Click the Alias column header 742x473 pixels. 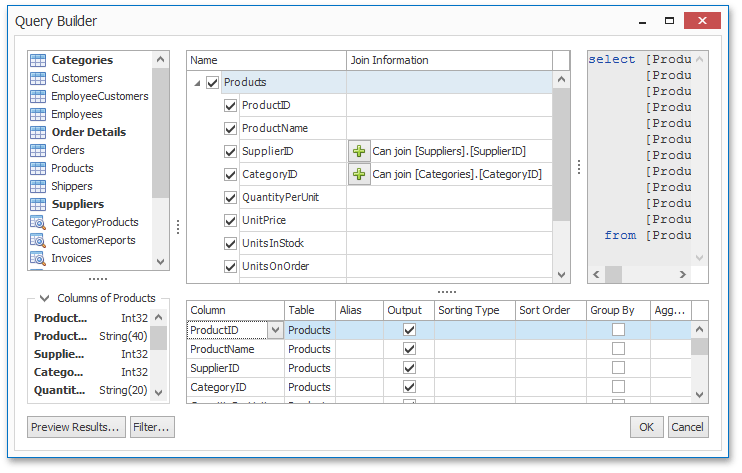click(x=359, y=310)
